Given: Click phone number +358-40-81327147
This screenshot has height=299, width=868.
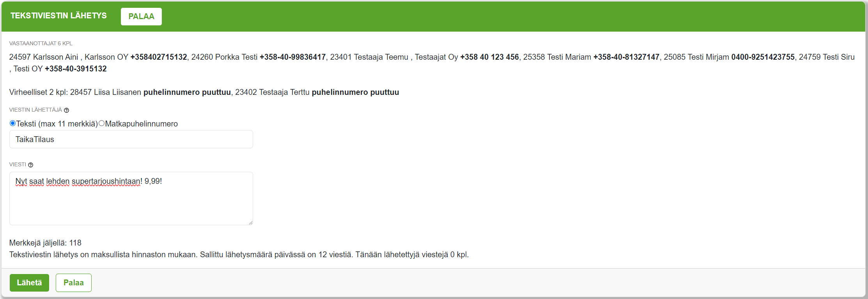Looking at the screenshot, I should (x=626, y=57).
